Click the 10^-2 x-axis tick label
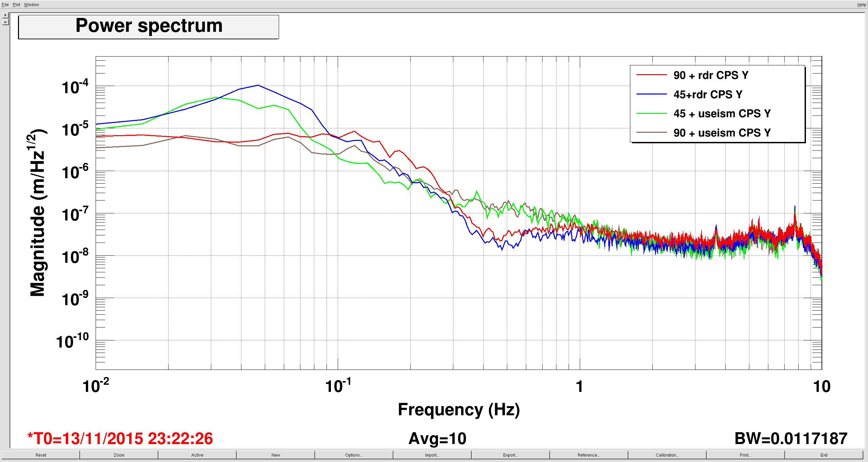This screenshot has height=462, width=868. (x=96, y=386)
